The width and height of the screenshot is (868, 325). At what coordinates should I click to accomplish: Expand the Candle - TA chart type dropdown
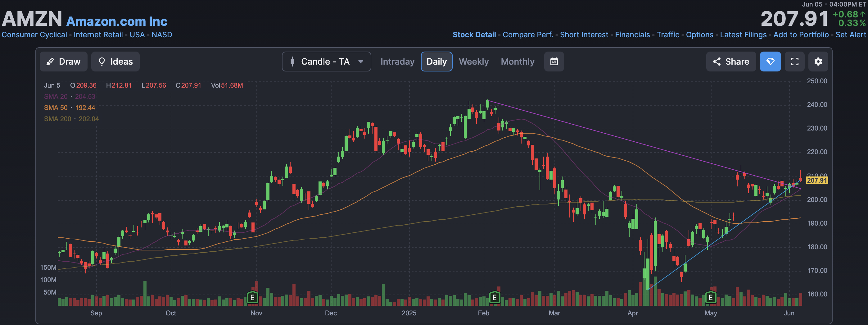[x=326, y=61]
